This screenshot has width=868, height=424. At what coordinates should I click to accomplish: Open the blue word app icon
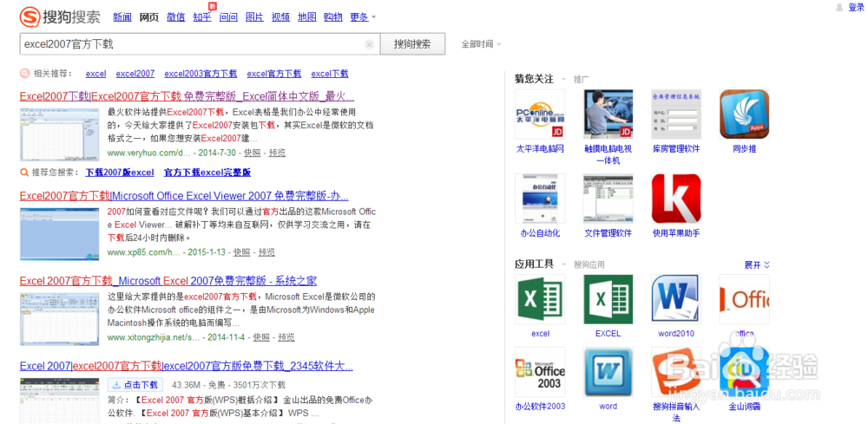(x=608, y=372)
